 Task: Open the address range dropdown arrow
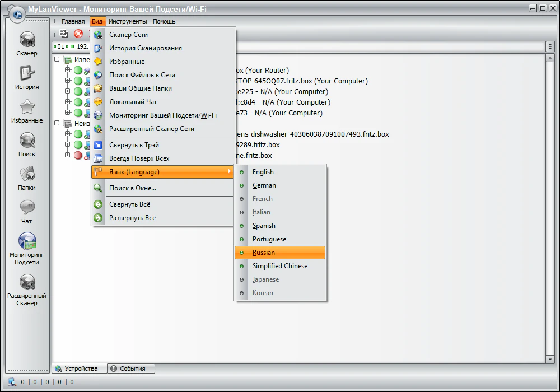(x=550, y=46)
